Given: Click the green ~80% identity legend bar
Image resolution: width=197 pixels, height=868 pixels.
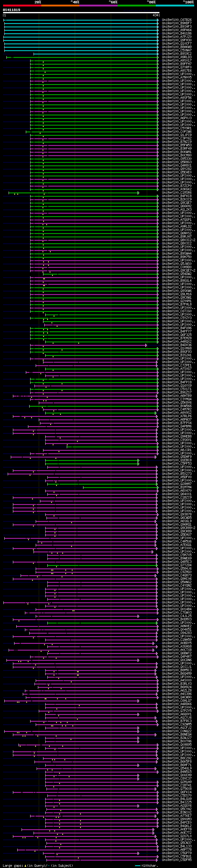Looking at the screenshot, I should point(137,6).
